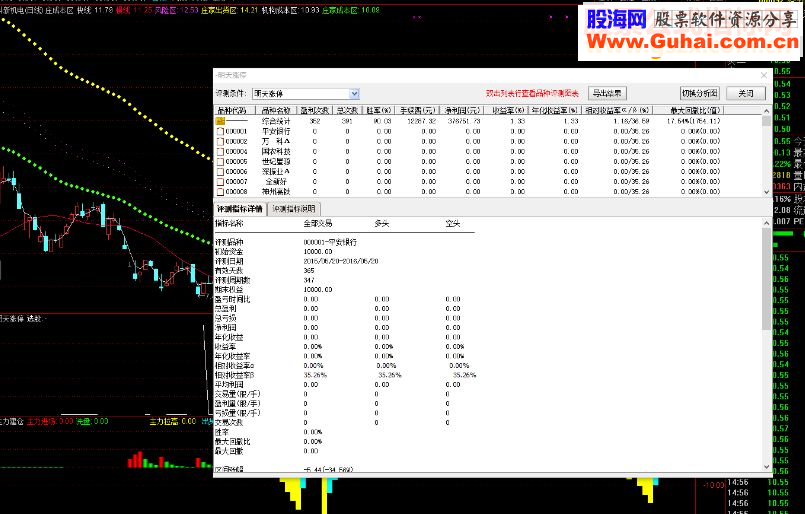Select the document icon for row 000002

pyautogui.click(x=220, y=141)
